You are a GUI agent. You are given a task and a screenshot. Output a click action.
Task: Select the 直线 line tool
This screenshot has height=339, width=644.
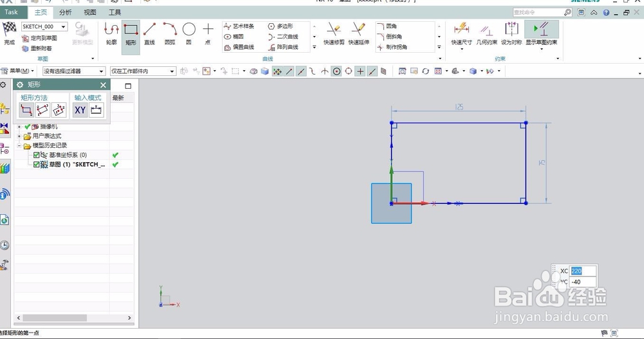click(x=149, y=33)
